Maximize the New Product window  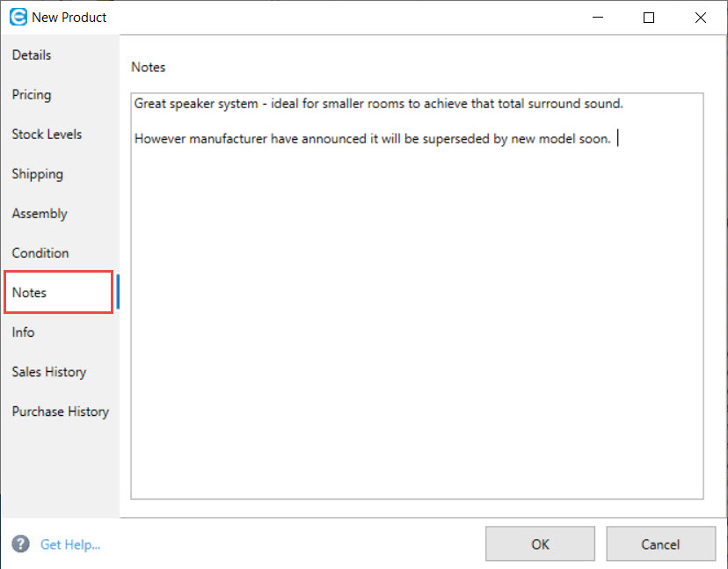click(649, 18)
